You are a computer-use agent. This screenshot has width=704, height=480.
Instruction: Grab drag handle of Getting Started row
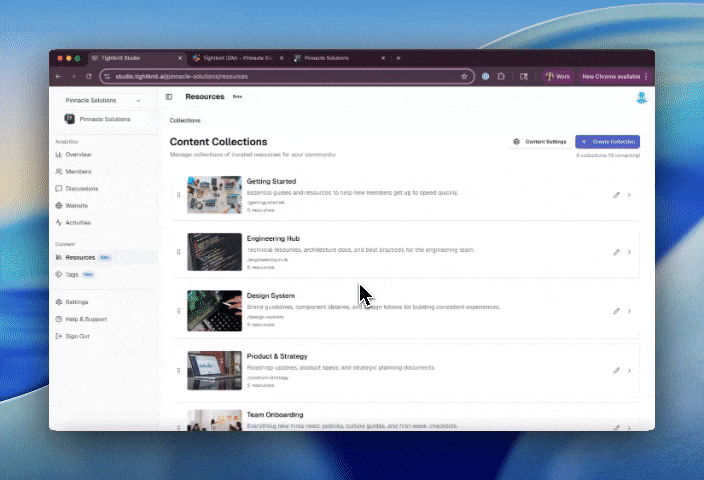coord(179,195)
